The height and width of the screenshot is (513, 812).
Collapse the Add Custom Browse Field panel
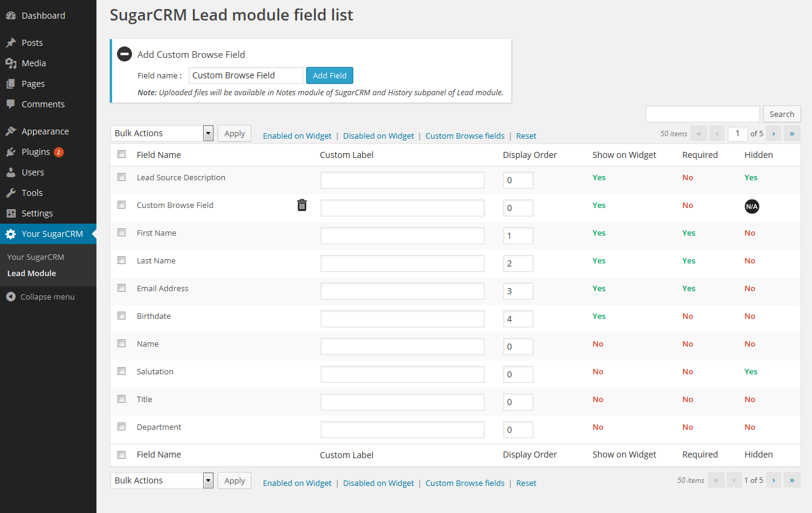(x=124, y=54)
